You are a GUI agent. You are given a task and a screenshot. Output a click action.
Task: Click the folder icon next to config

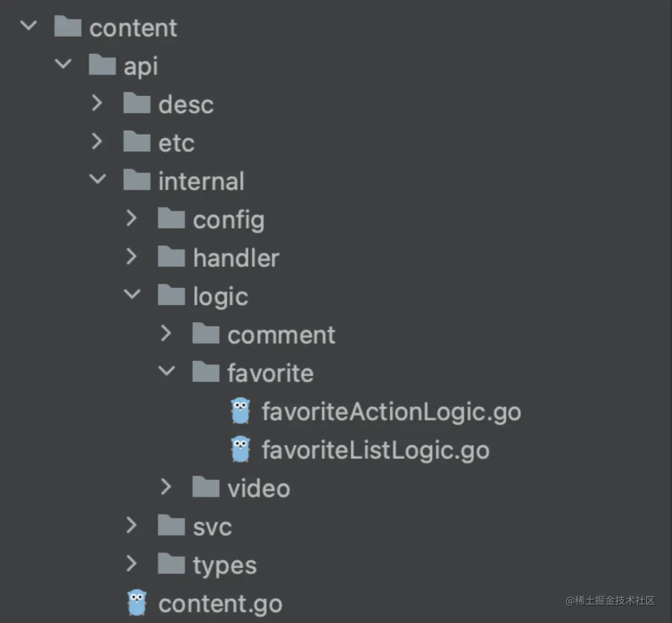[171, 219]
